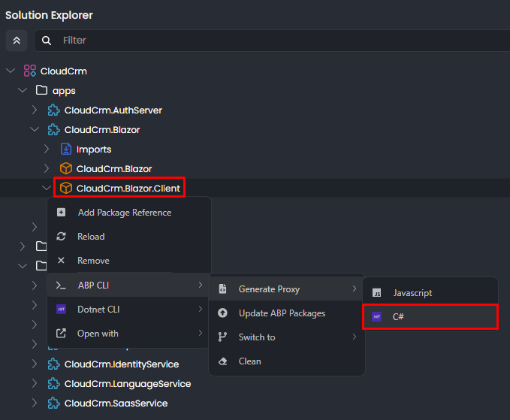The width and height of the screenshot is (510, 420).
Task: Click the collapse all double-chevron button
Action: coord(17,41)
